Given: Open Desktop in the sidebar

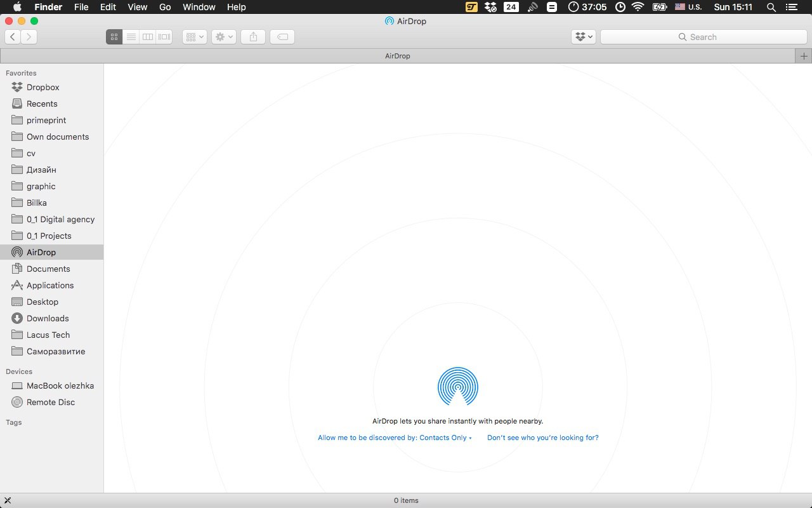Looking at the screenshot, I should (x=51, y=302).
